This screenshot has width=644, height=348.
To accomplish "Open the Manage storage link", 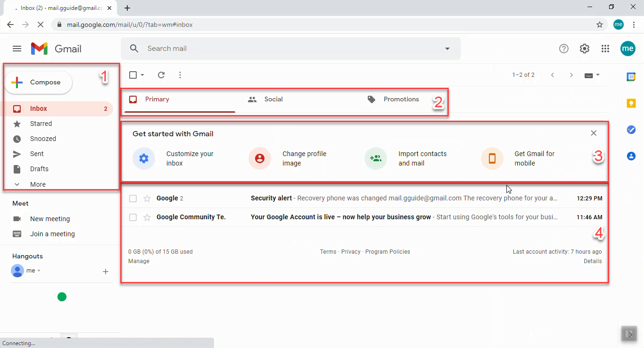I will (138, 261).
